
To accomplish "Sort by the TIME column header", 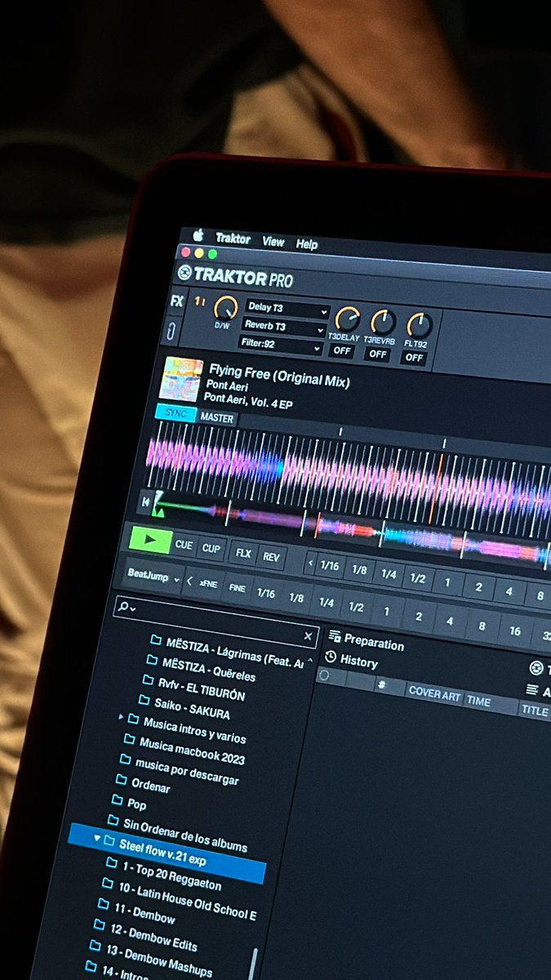I will point(478,702).
